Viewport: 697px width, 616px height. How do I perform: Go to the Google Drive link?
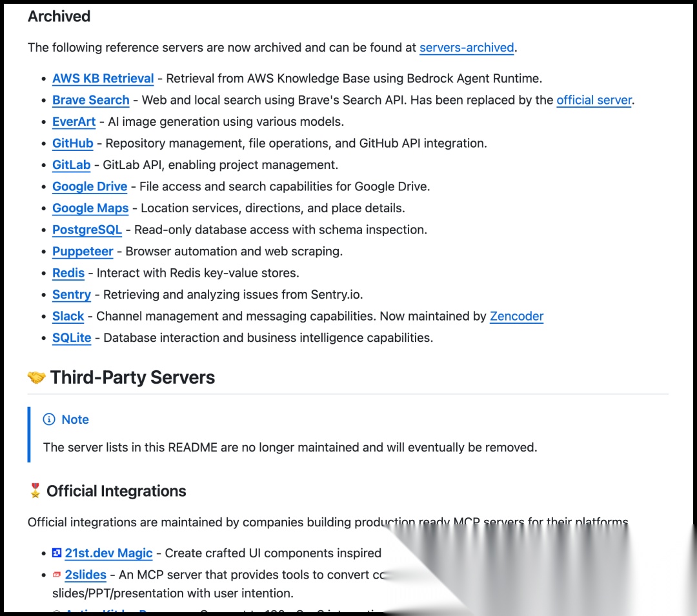90,186
